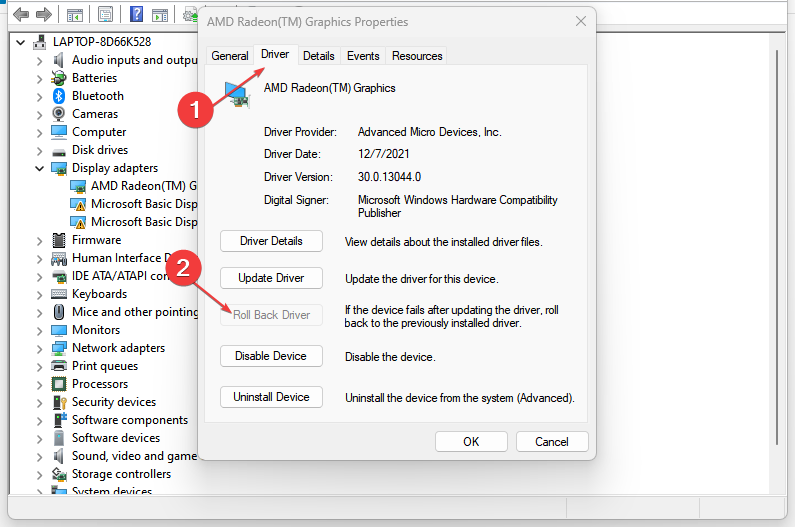This screenshot has height=527, width=795.
Task: Click the Driver Details button
Action: [271, 241]
